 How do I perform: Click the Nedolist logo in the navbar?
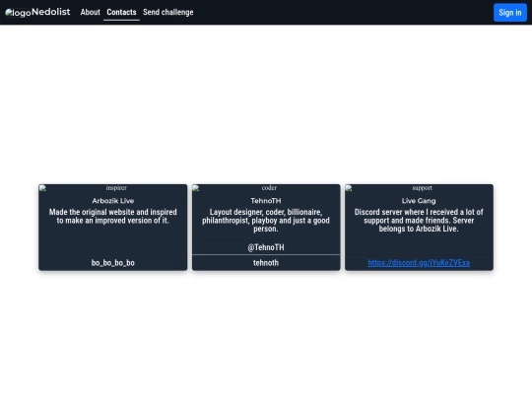tap(18, 13)
